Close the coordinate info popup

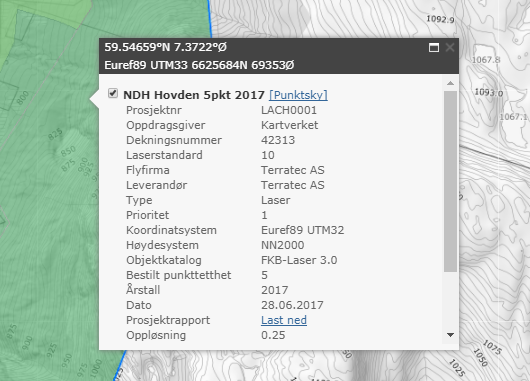450,47
